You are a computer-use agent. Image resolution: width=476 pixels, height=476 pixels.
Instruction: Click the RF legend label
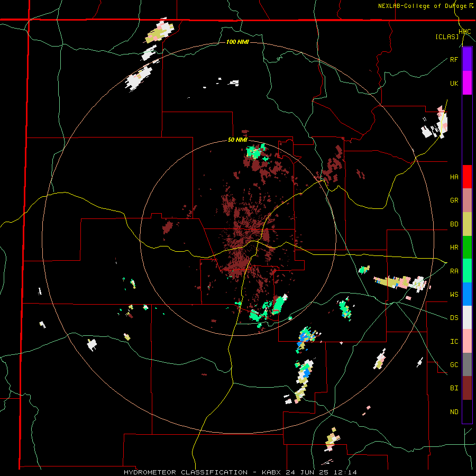[454, 59]
